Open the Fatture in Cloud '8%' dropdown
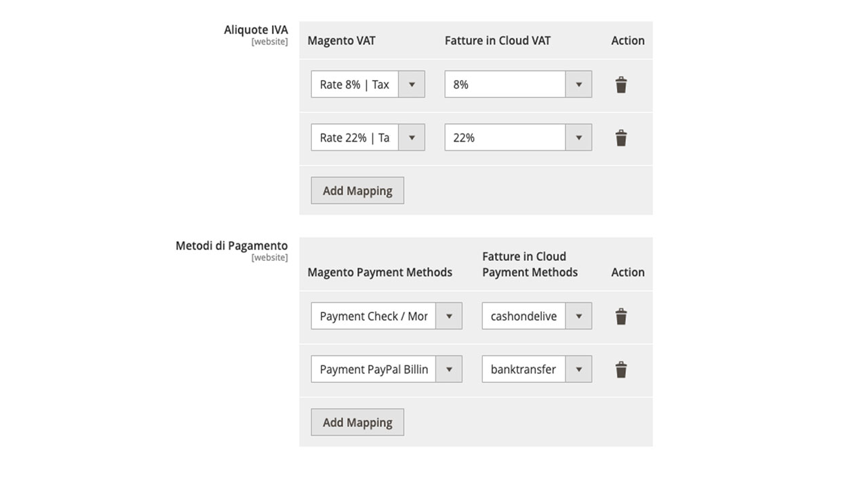 [518, 85]
